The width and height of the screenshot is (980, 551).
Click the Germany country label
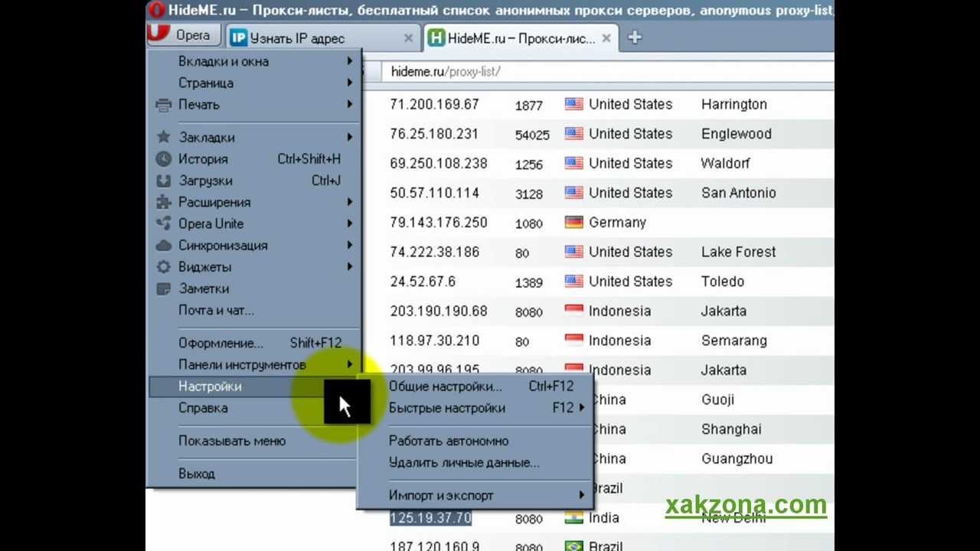(617, 223)
